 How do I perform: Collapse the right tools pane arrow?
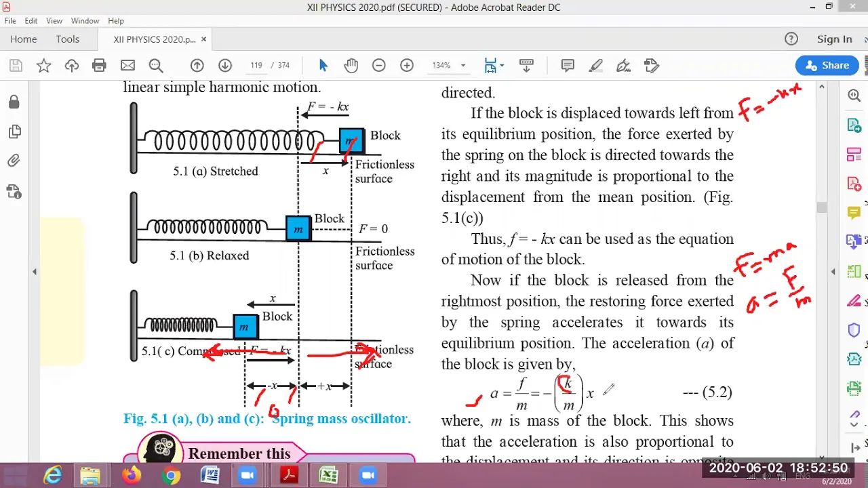[x=833, y=272]
